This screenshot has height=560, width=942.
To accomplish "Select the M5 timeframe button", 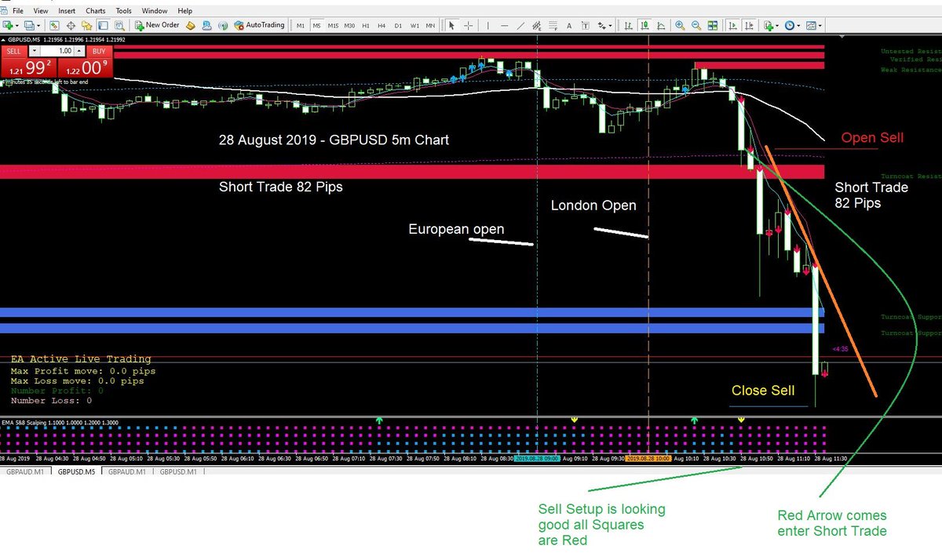I will coord(316,25).
